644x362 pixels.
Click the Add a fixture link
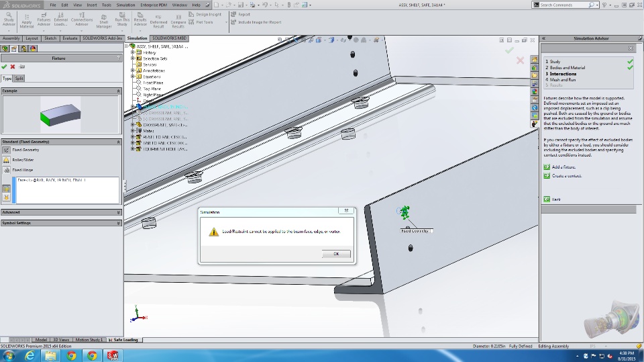tap(563, 167)
